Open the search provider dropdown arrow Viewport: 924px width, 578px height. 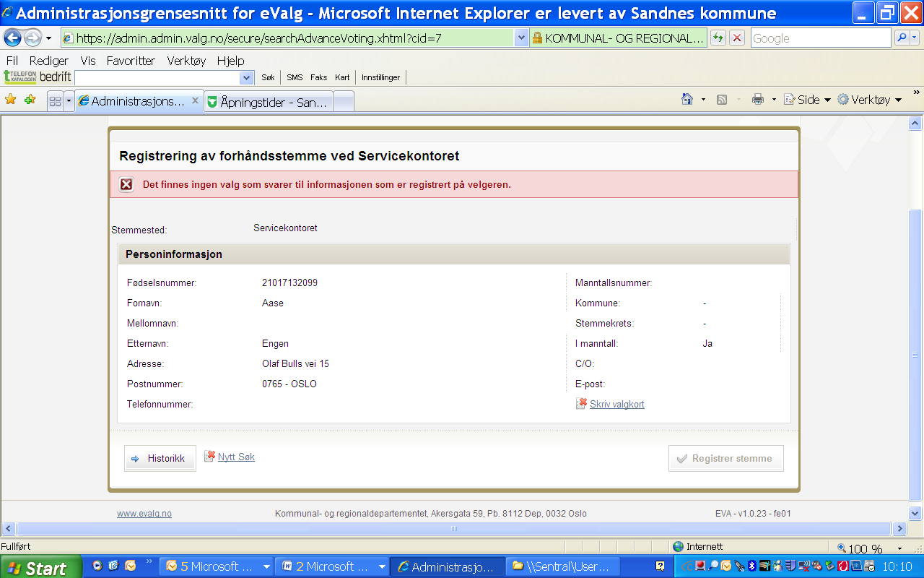915,38
